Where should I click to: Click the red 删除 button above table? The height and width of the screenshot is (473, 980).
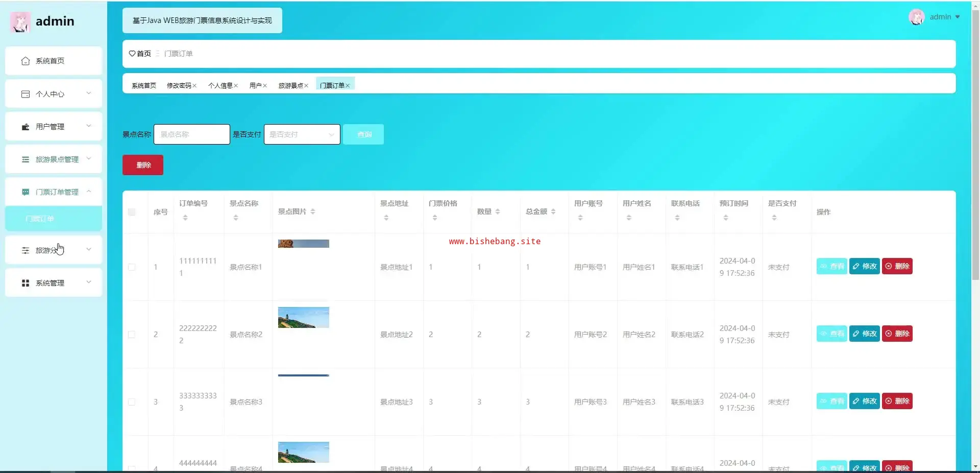tap(143, 165)
